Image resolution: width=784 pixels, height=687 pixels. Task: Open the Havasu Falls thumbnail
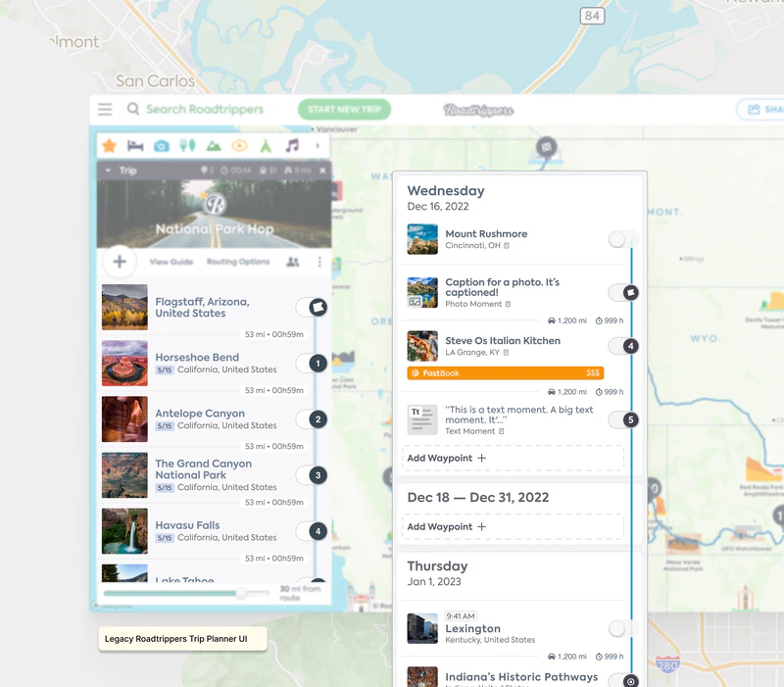(124, 531)
